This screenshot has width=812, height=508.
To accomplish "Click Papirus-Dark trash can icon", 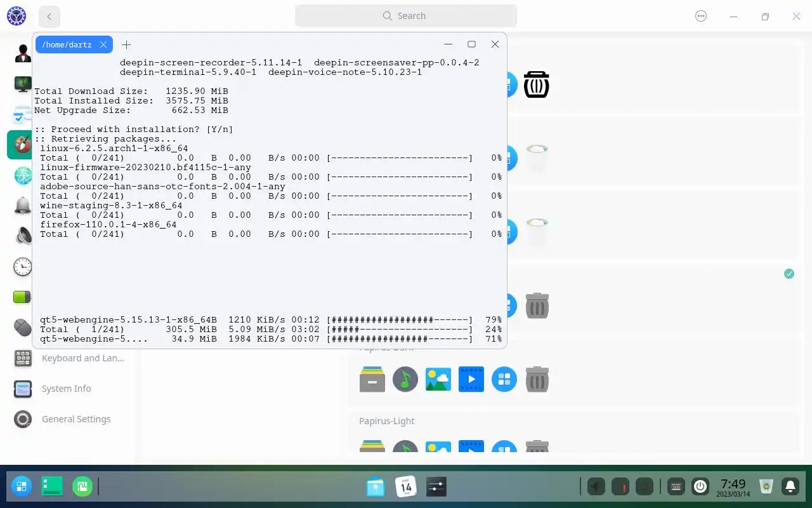I will coord(537,379).
